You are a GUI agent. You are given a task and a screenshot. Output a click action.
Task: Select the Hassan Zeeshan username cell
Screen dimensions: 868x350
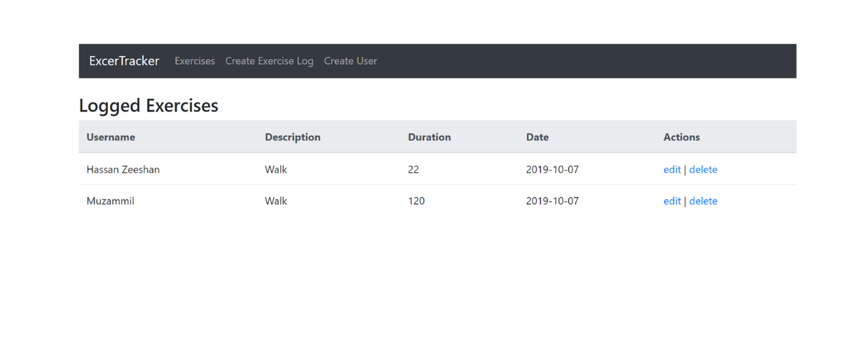pos(123,169)
